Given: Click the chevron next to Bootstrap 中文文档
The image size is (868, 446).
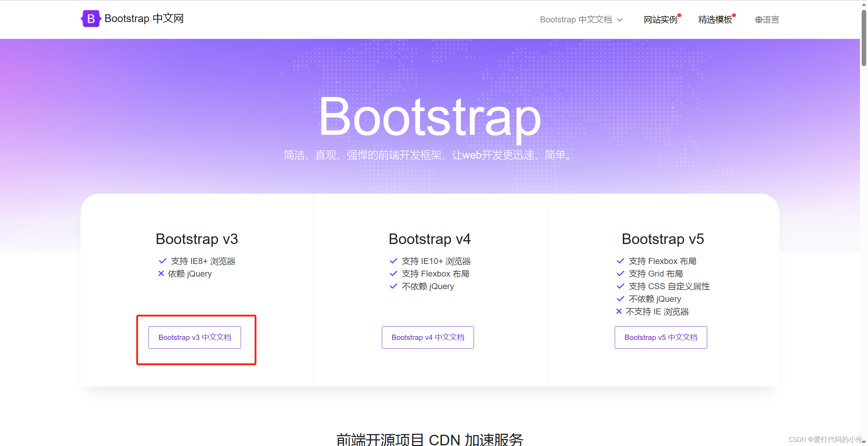Looking at the screenshot, I should click(620, 20).
